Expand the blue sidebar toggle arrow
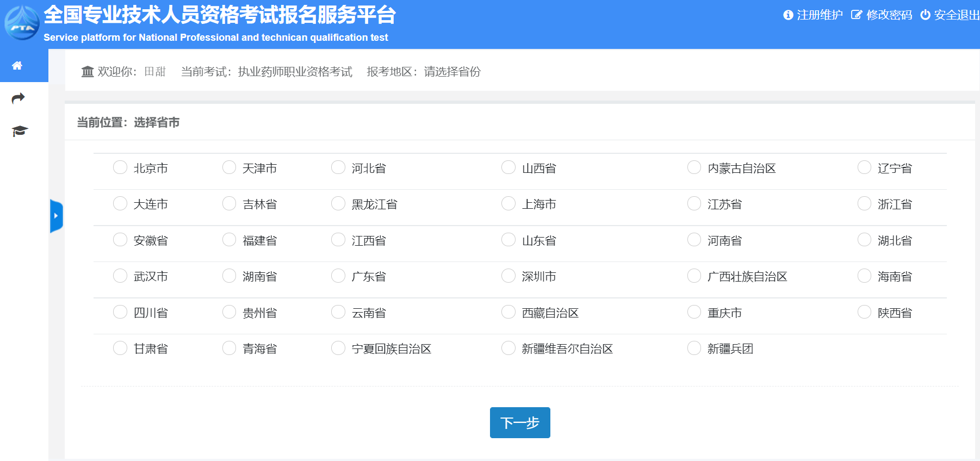 [57, 216]
